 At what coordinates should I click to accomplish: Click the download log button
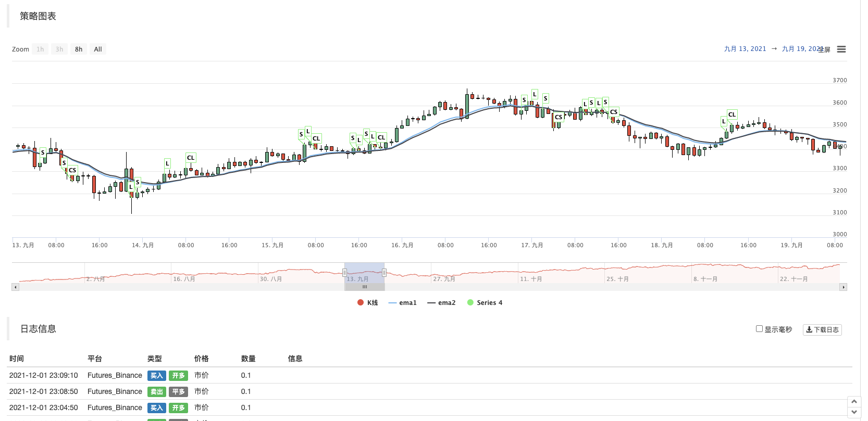(822, 330)
